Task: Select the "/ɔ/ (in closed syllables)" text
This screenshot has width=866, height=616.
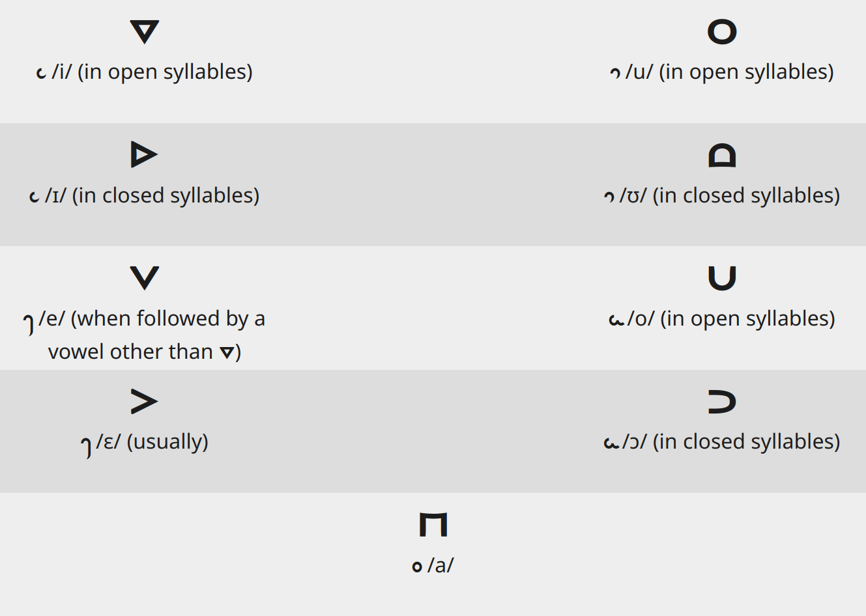Action: click(x=730, y=441)
